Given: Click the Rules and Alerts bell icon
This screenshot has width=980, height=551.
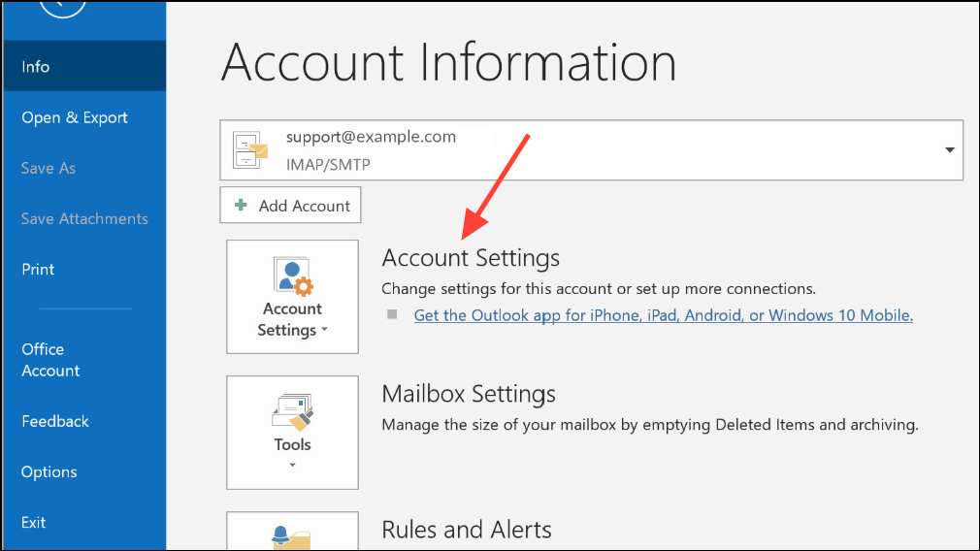Looking at the screenshot, I should 291,537.
